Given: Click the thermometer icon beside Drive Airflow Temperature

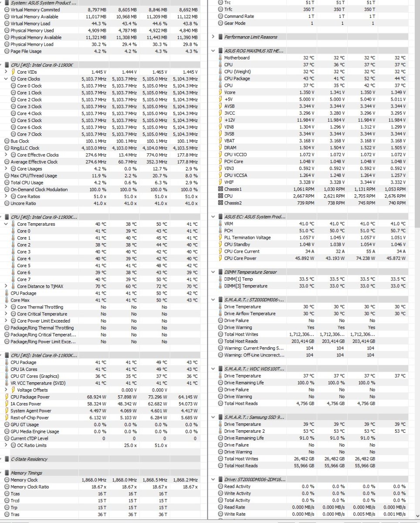Looking at the screenshot, I should 220,314.
